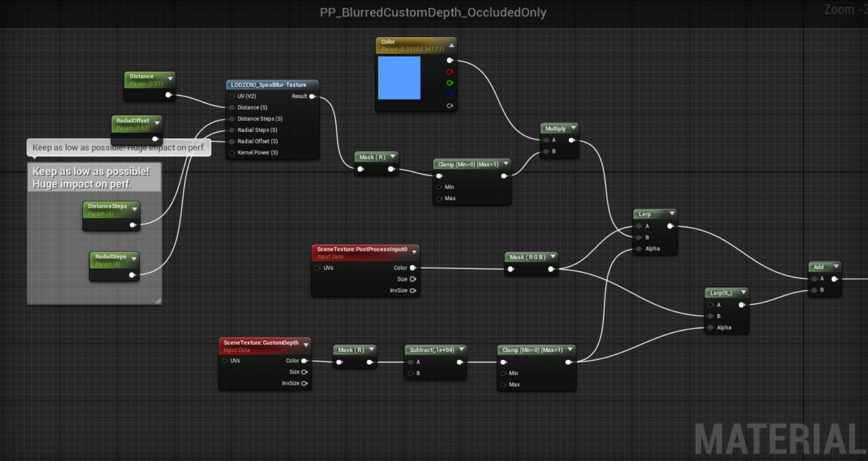Expand the Mask (R G B) node arrow

[553, 257]
